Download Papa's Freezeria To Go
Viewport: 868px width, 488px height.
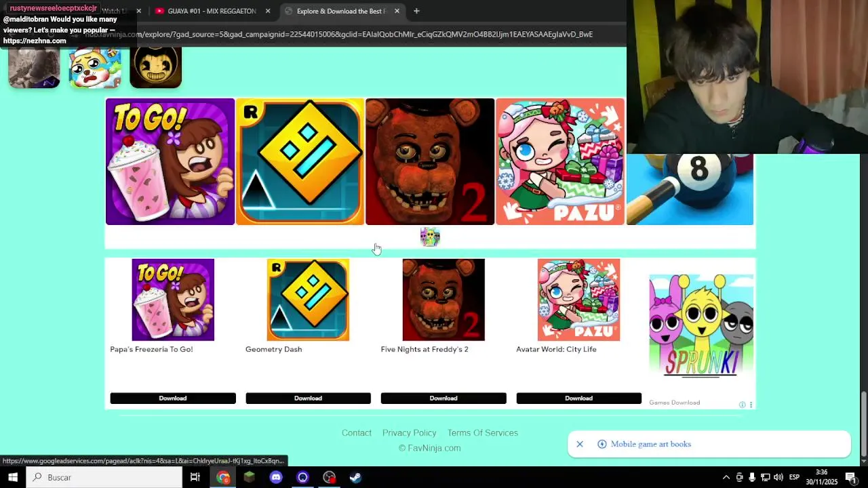(173, 399)
